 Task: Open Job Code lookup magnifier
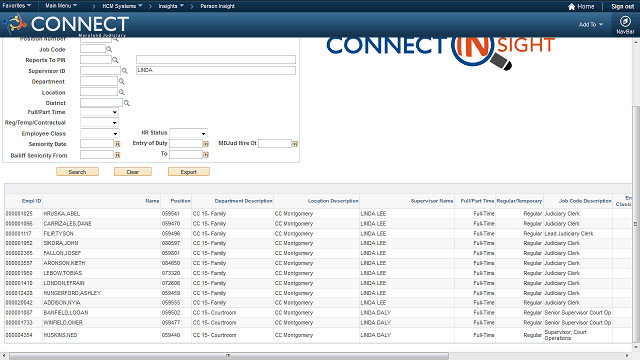pyautogui.click(x=109, y=49)
